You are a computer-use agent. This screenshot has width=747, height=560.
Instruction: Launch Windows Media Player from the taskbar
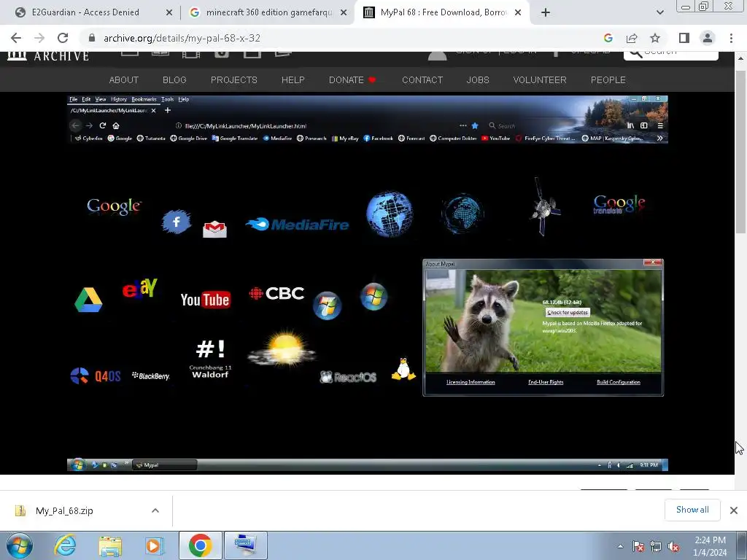coord(154,545)
